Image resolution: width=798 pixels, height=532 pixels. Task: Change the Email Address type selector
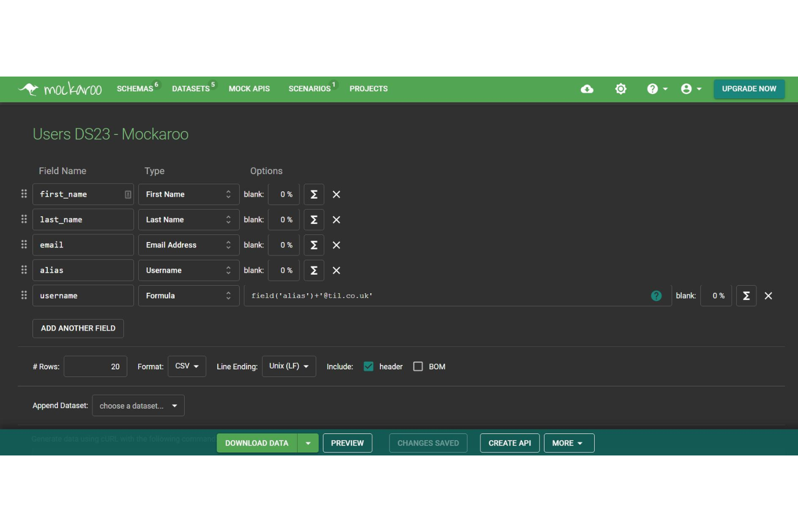click(189, 245)
